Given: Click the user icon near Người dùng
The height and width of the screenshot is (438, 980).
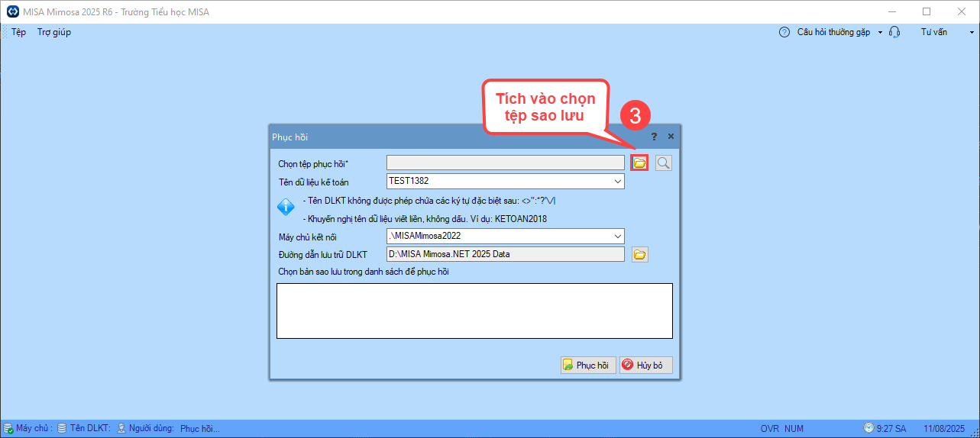Looking at the screenshot, I should (121, 429).
